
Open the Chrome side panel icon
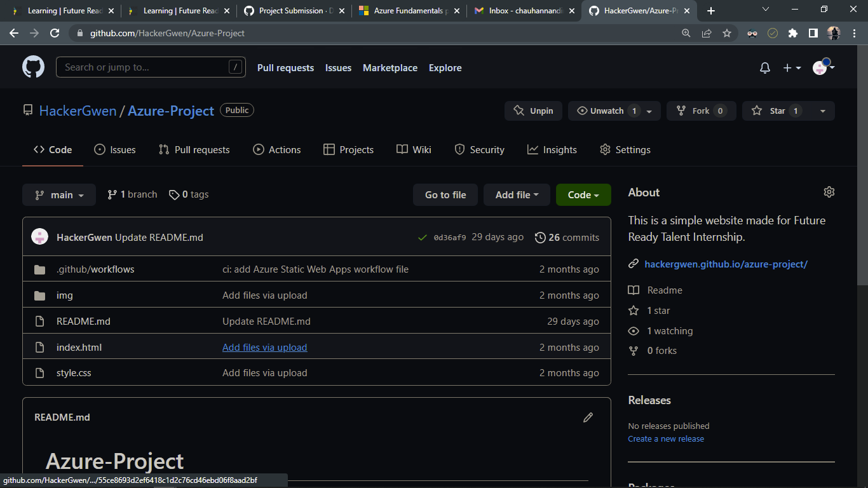click(x=813, y=33)
